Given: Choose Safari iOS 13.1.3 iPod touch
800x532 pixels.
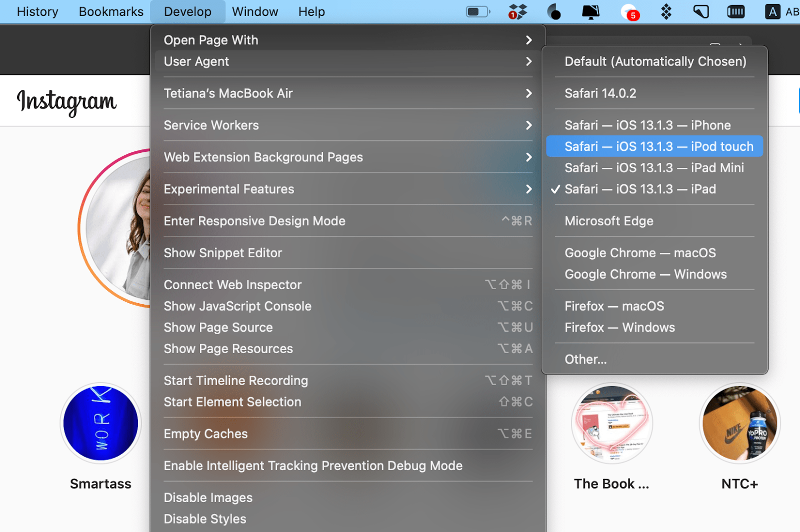Looking at the screenshot, I should [654, 146].
